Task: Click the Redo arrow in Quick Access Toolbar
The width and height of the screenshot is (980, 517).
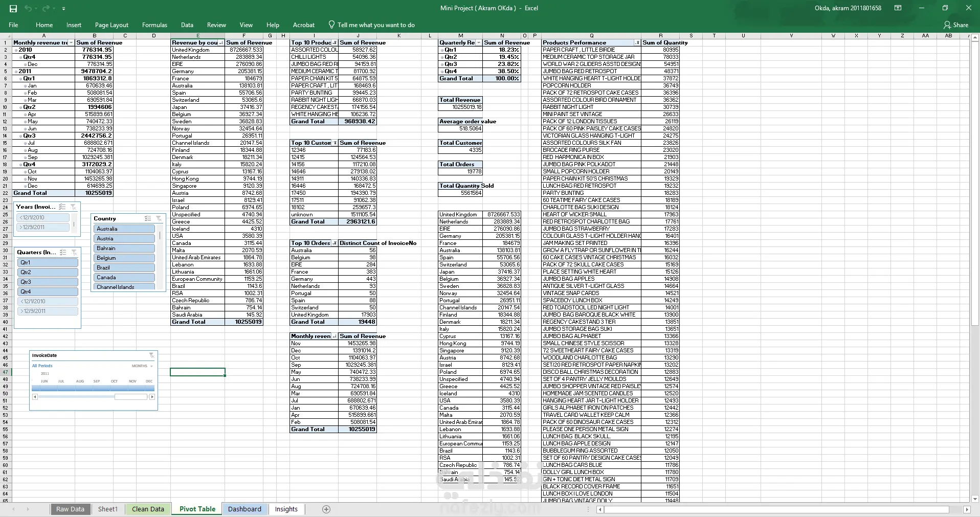Action: [46, 8]
